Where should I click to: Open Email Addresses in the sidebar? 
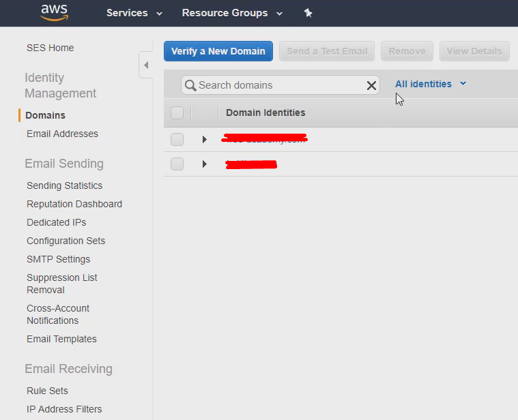pos(62,134)
